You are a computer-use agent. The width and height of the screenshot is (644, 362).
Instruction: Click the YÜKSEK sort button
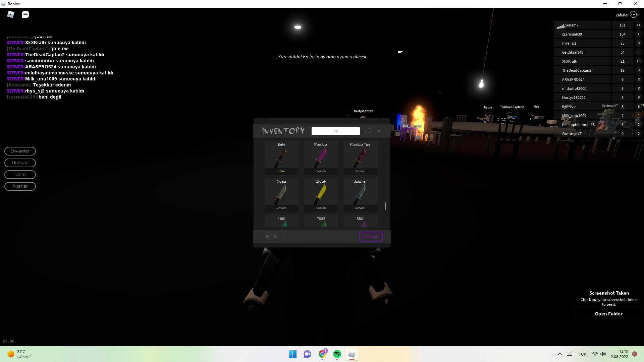[x=371, y=237]
